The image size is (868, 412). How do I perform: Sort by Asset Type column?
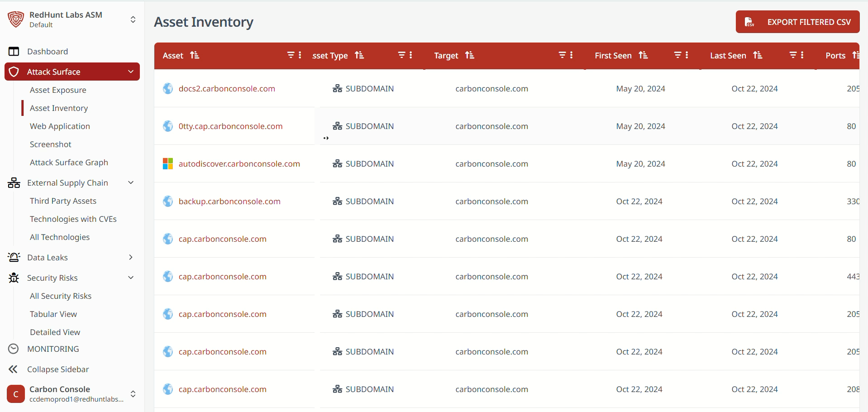(359, 55)
